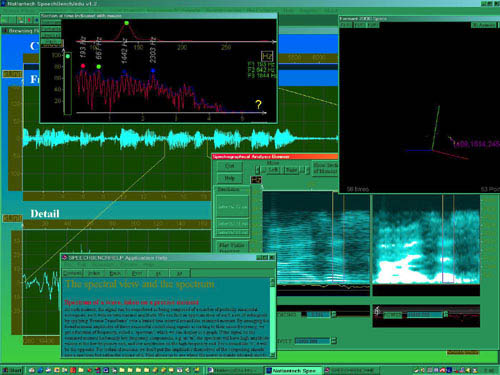The width and height of the screenshot is (500, 375).
Task: Select the blue 1442 Hz peak marker
Action: [x=124, y=71]
